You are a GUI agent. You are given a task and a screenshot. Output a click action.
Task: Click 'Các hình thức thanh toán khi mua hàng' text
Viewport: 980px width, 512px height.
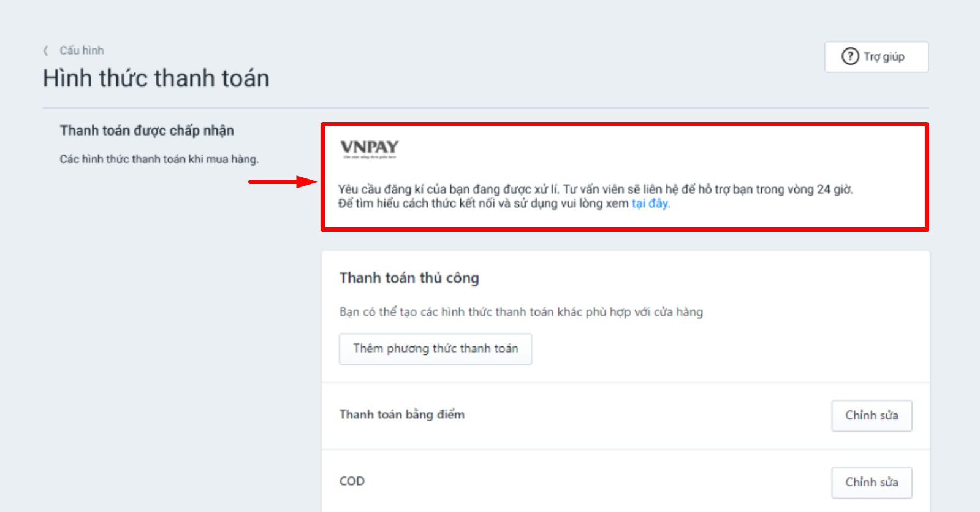159,159
